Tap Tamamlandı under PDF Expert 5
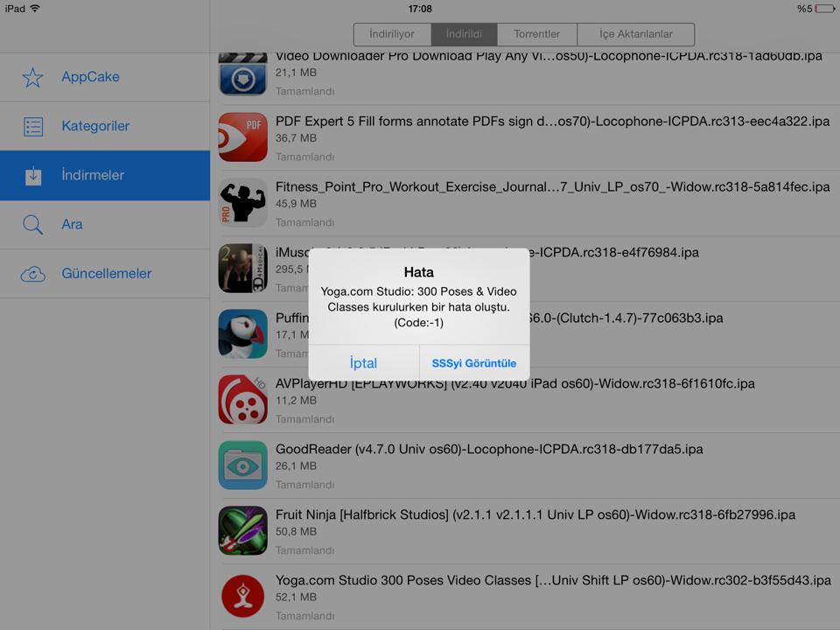840x630 pixels. (x=304, y=157)
